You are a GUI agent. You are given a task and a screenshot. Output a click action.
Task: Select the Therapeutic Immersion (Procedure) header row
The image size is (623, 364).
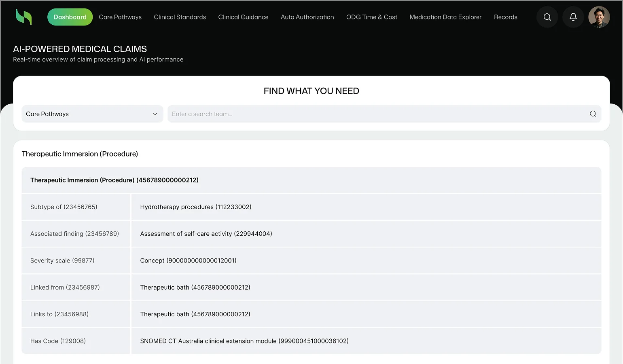pos(114,180)
